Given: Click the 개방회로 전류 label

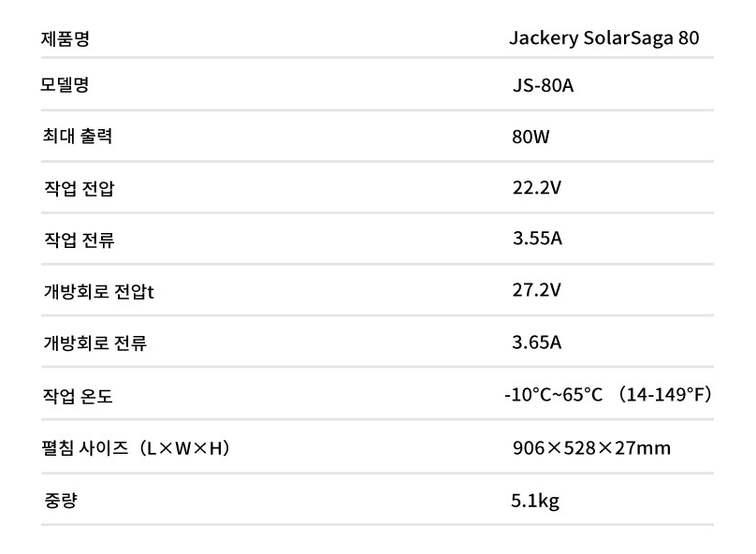Looking at the screenshot, I should (x=94, y=343).
